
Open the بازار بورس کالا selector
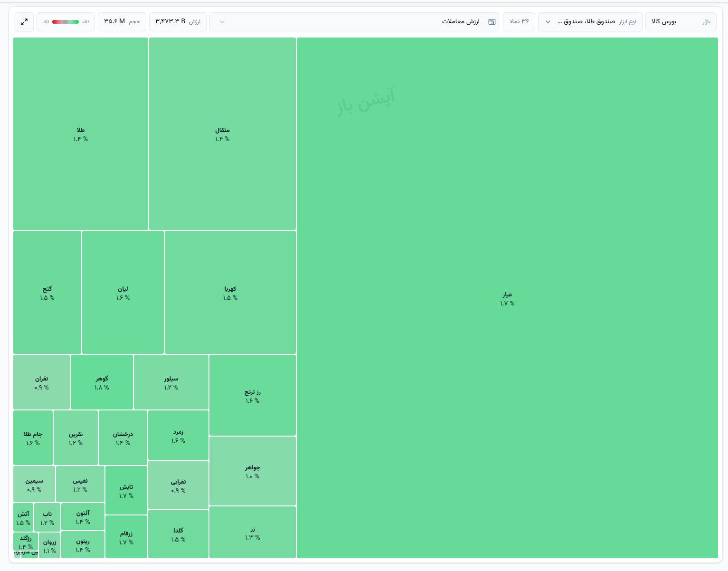click(x=681, y=22)
